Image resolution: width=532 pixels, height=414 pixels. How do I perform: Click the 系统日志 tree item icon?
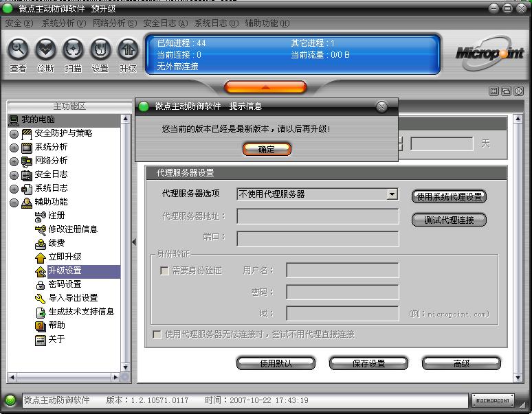pos(27,189)
